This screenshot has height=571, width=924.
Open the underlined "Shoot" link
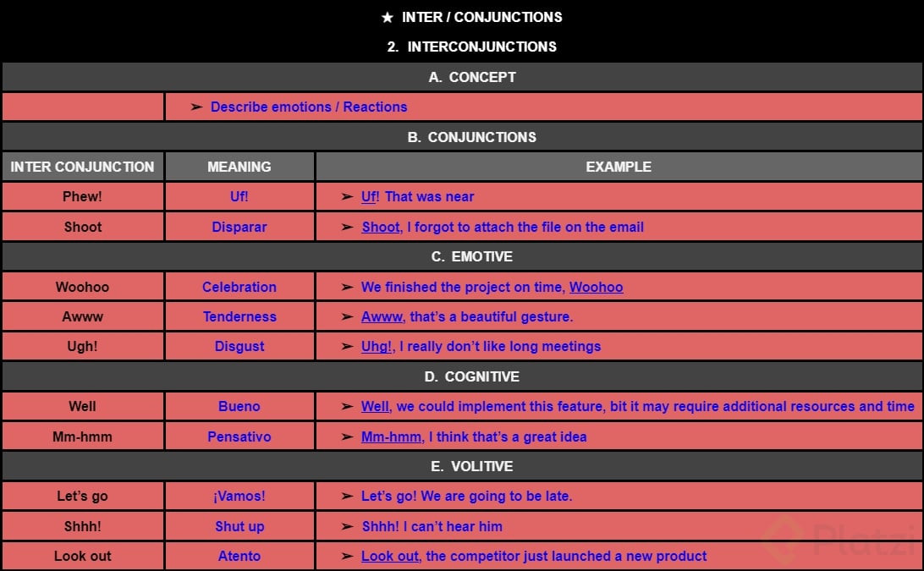tap(380, 227)
